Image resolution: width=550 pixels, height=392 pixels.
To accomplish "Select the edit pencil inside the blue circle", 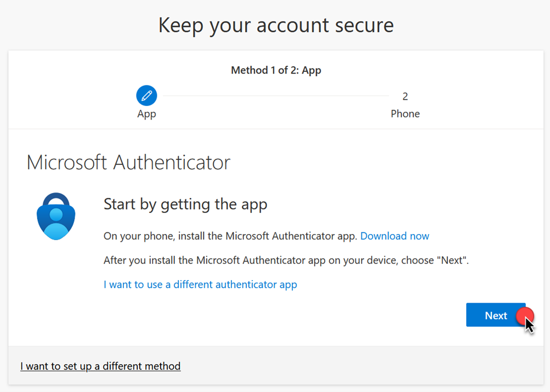I will point(146,95).
